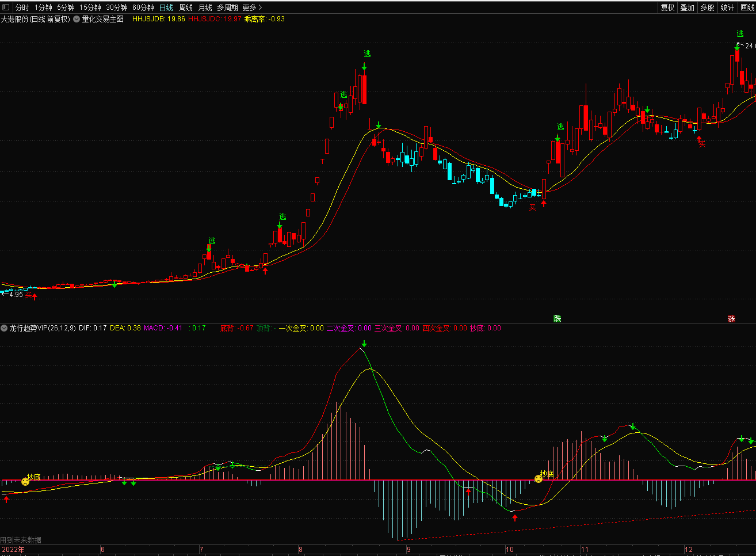Open dropdown arrow beside 量化交易主图
756x556 pixels.
(77, 19)
